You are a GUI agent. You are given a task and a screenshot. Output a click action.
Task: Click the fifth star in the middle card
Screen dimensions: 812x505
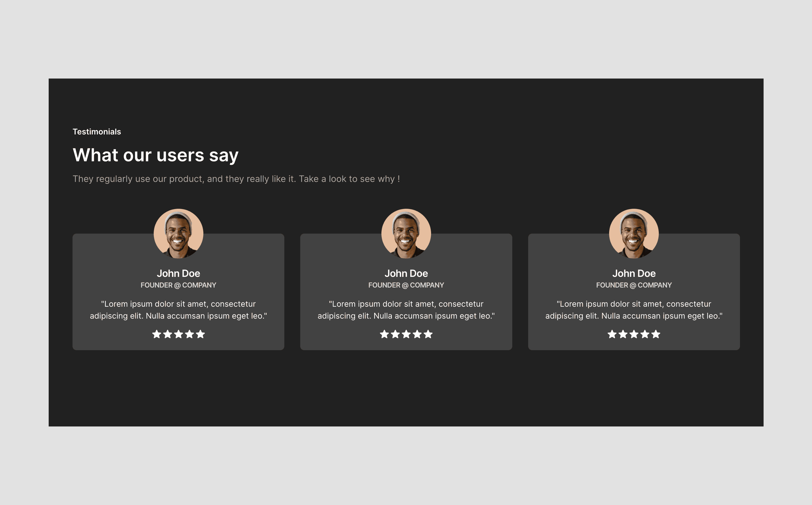click(x=428, y=334)
